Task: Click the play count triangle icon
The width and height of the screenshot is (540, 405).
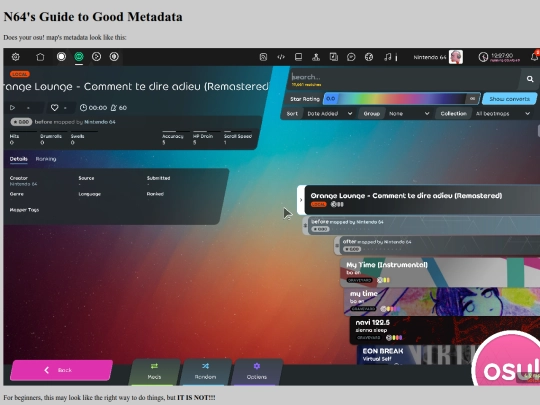Action: 12,108
